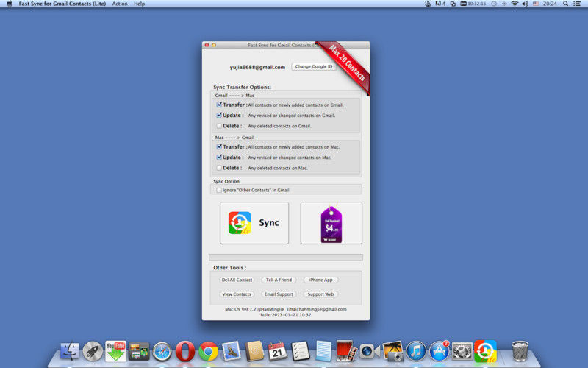Open Spotlight search in the menu bar

565,4
